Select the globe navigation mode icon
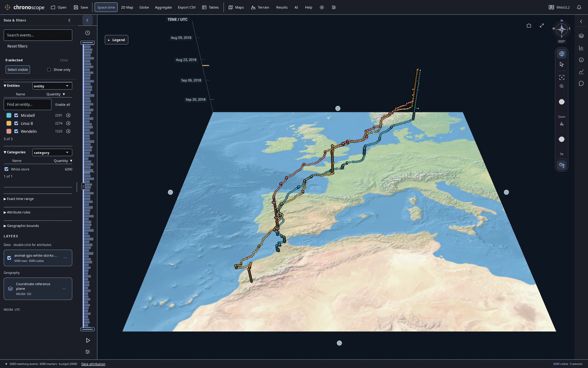This screenshot has height=368, width=588. pos(562,54)
